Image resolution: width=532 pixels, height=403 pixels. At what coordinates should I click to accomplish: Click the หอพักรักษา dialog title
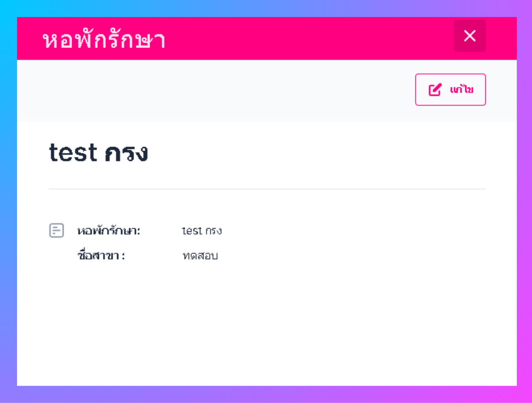click(x=104, y=40)
